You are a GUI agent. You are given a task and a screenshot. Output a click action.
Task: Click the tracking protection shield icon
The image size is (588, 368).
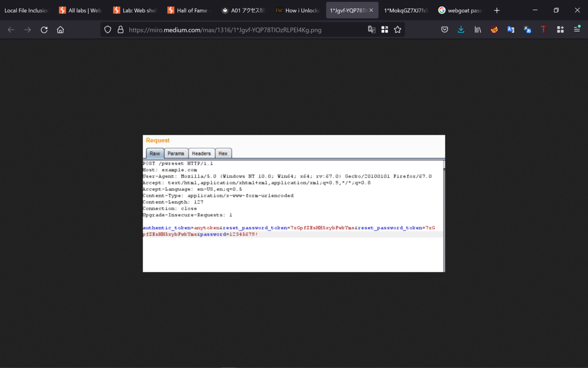coord(108,30)
